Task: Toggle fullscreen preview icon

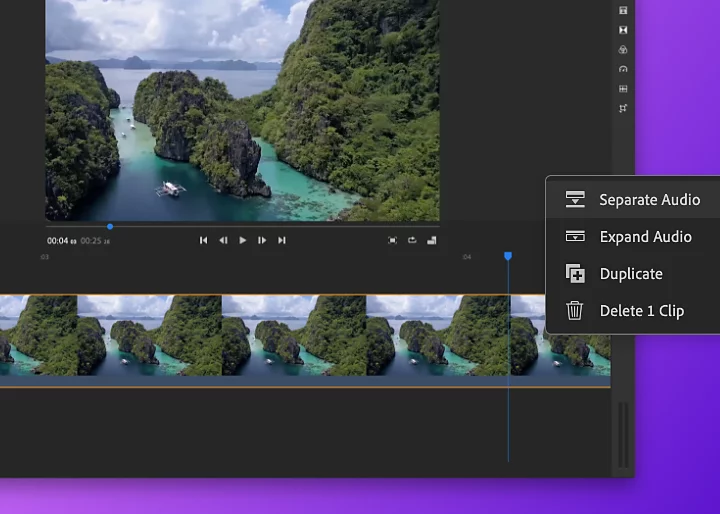Action: [392, 240]
